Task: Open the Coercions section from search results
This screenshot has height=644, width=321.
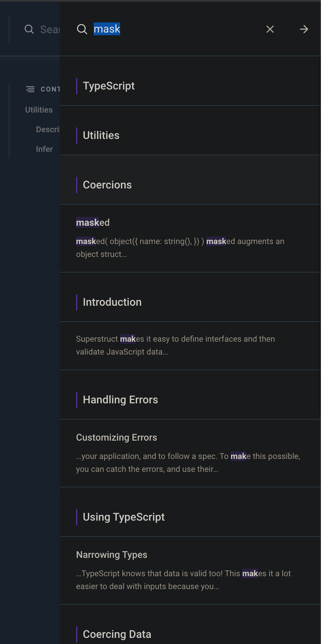Action: 107,185
